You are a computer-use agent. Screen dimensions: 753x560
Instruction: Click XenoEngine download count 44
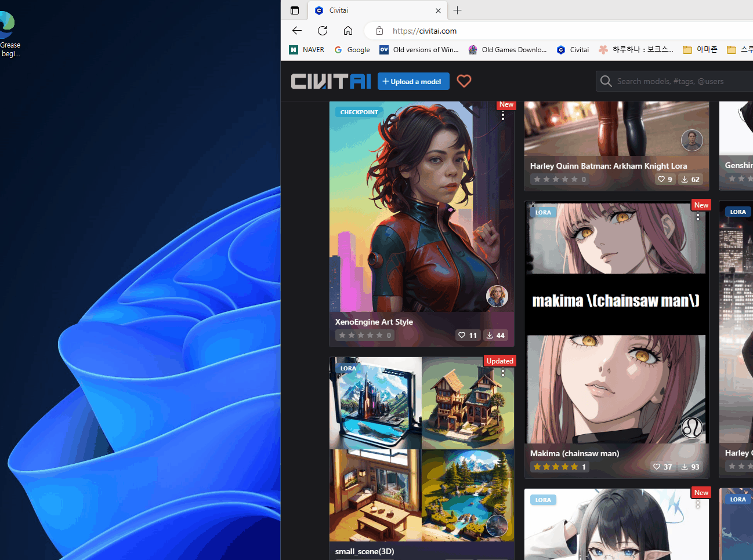coord(495,335)
